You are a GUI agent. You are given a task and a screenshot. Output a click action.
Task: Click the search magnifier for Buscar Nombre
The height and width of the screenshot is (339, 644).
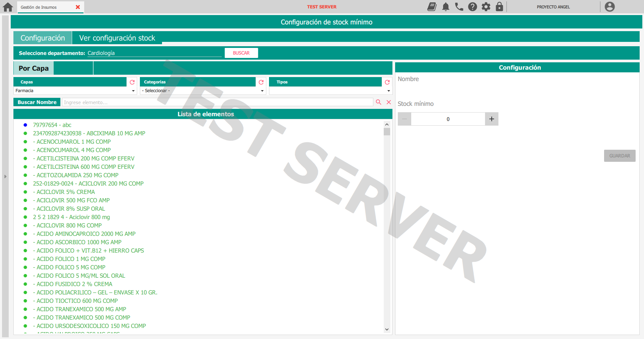tap(378, 102)
